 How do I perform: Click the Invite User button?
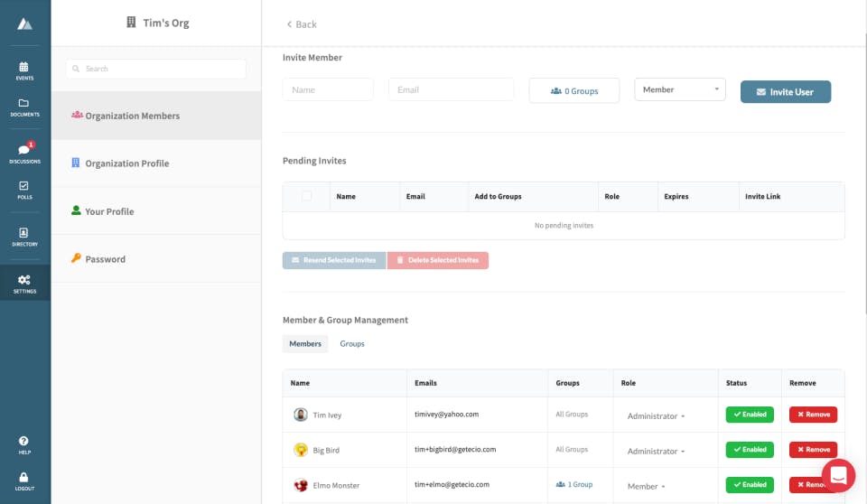pos(785,92)
